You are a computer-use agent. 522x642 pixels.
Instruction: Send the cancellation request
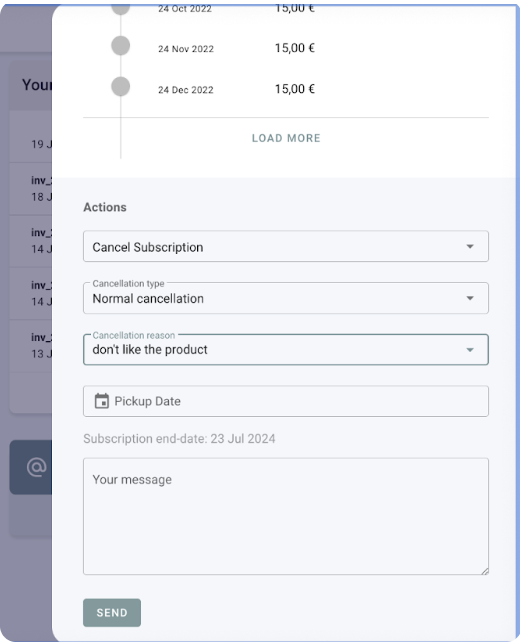tap(112, 613)
